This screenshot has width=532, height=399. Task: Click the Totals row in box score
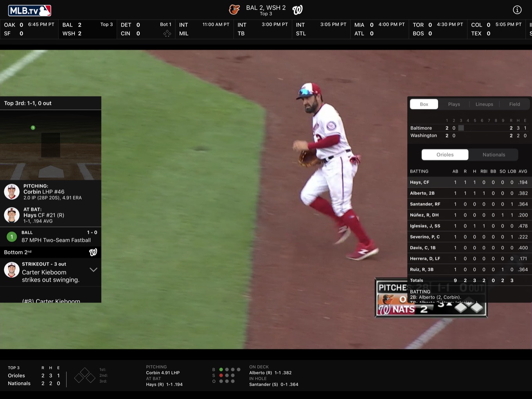(469, 280)
